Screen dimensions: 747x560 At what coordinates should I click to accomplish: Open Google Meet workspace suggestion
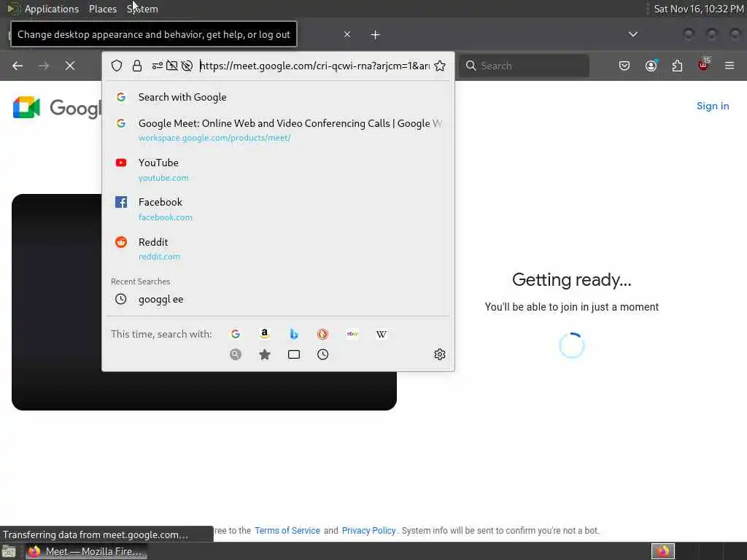point(278,130)
